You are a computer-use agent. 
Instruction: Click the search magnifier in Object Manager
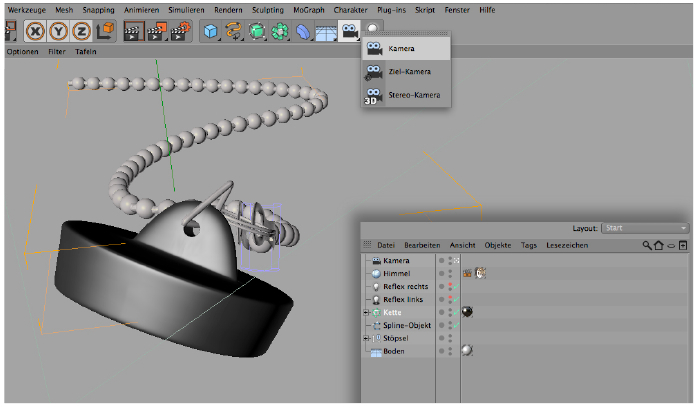pos(647,245)
